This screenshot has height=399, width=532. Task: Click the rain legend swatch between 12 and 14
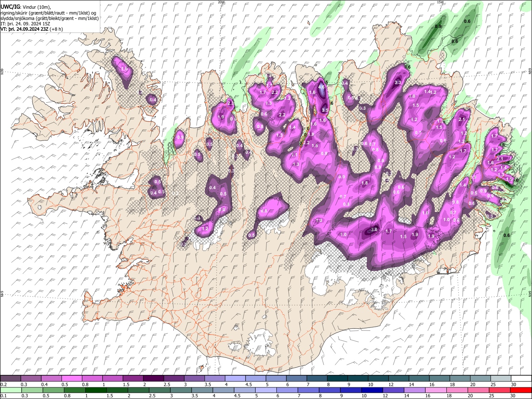click(394, 390)
